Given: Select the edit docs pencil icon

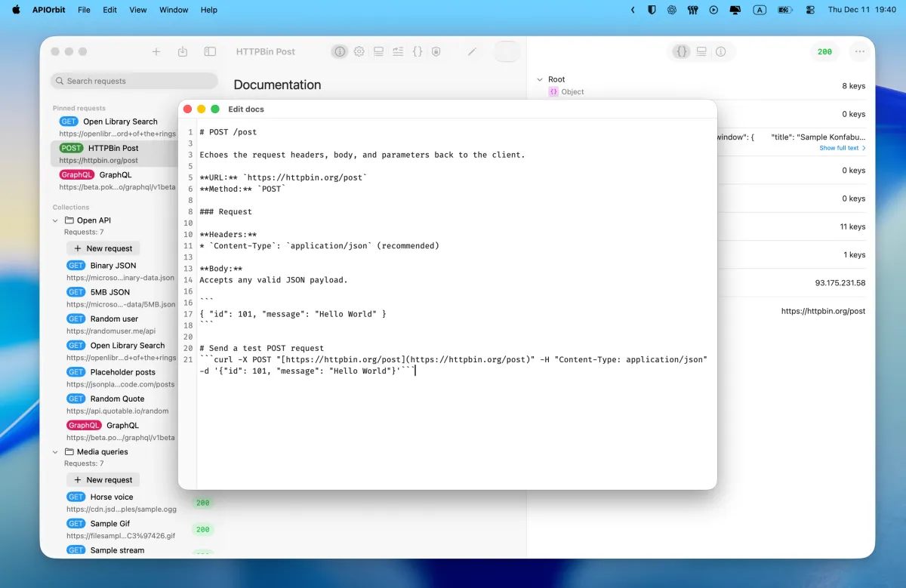Looking at the screenshot, I should pyautogui.click(x=472, y=51).
